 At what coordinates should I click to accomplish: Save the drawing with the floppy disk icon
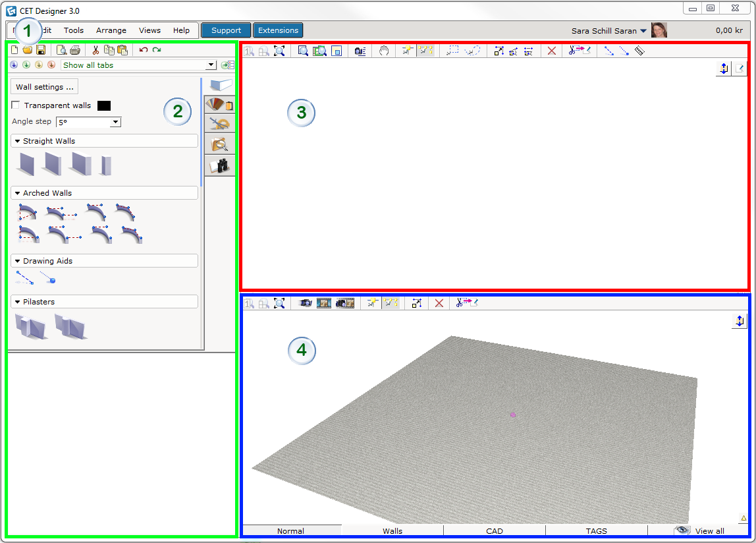click(41, 49)
